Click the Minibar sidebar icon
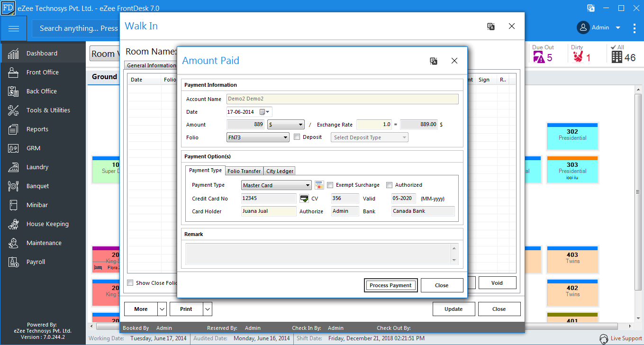 [x=13, y=205]
